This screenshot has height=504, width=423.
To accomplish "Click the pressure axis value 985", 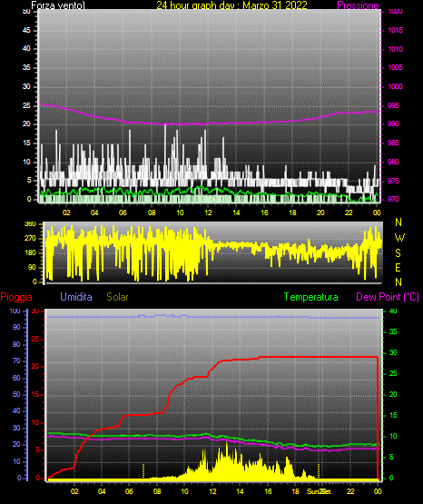I will 393,143.
